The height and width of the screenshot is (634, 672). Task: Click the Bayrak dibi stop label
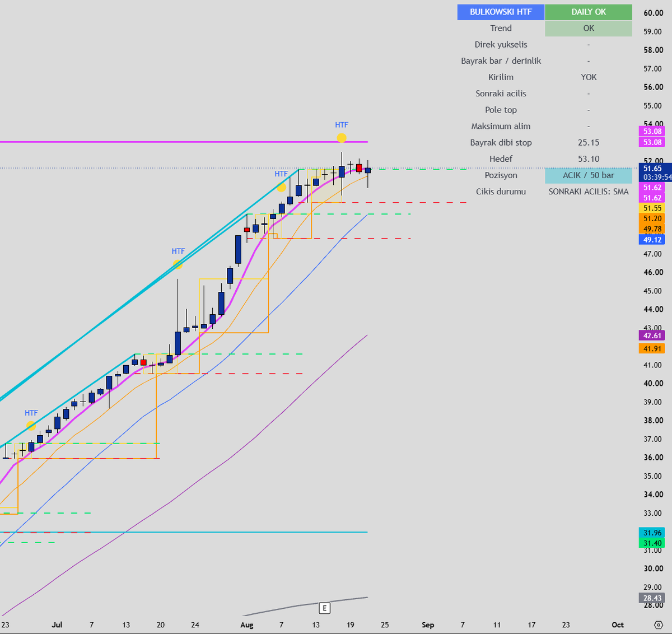(x=501, y=142)
